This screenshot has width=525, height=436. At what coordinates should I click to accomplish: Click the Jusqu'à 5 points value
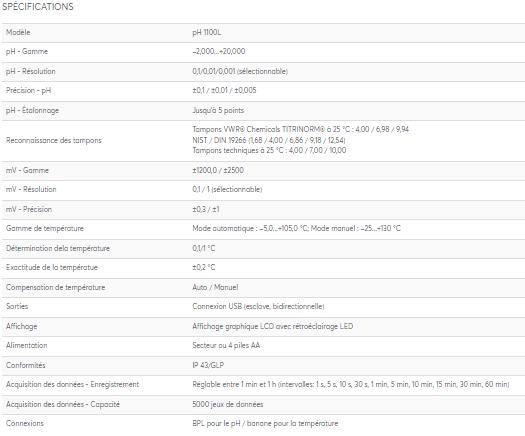pyautogui.click(x=218, y=111)
